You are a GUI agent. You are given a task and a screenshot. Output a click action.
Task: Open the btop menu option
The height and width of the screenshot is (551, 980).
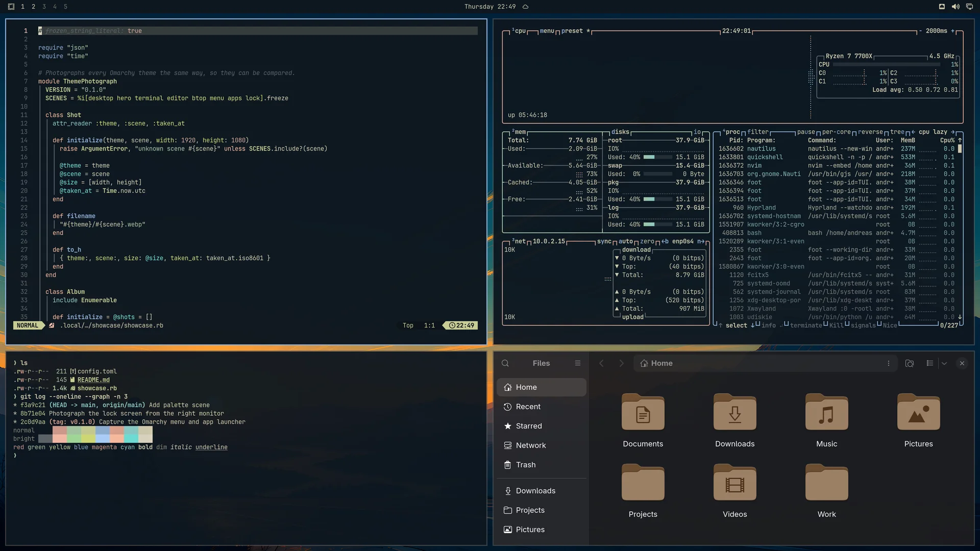coord(547,31)
